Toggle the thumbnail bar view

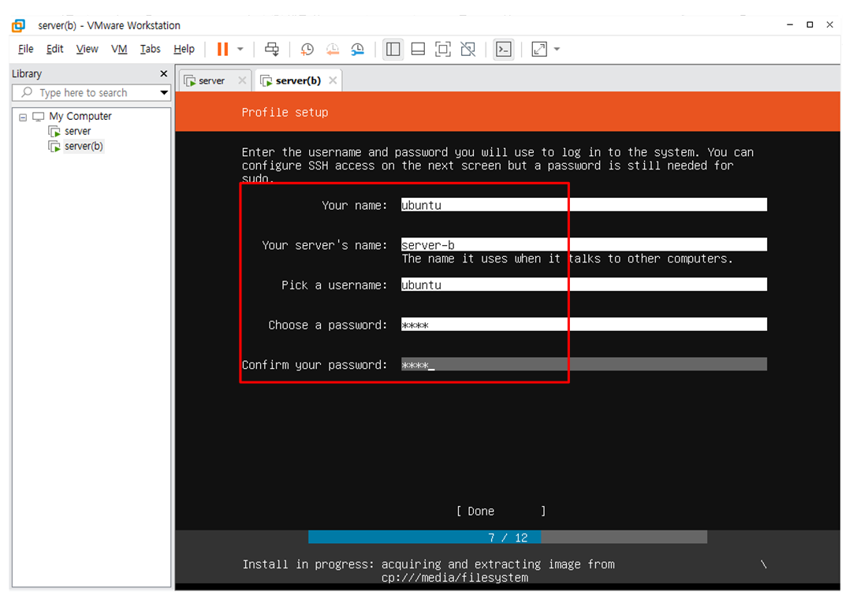pos(418,50)
